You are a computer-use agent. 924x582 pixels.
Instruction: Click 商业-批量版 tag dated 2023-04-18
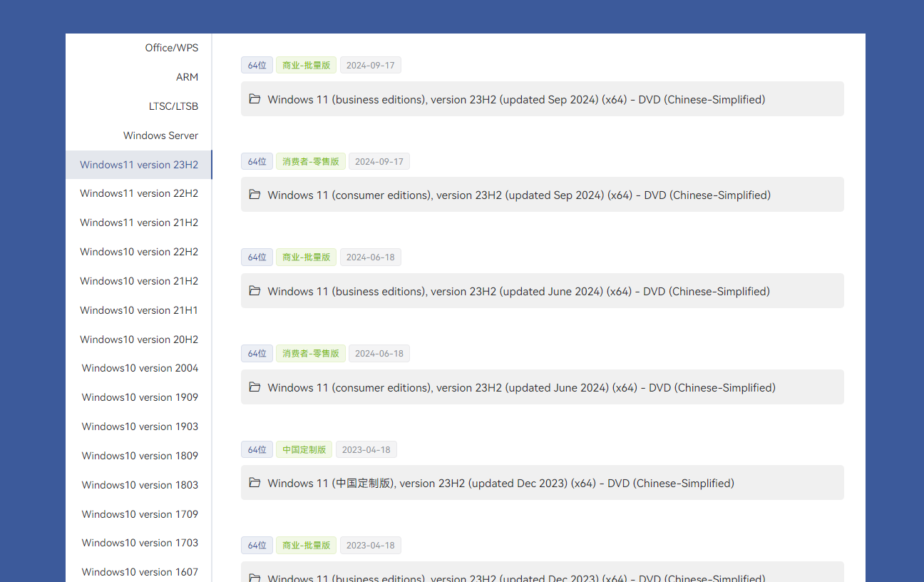306,546
